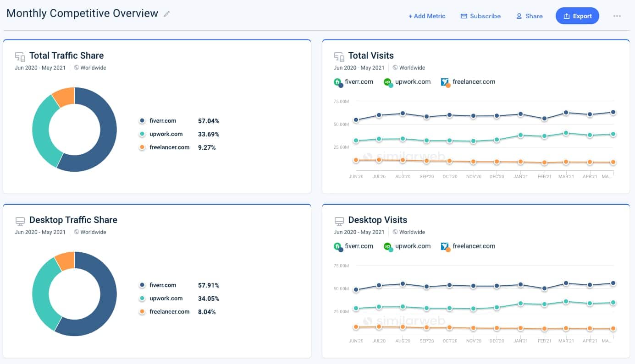Toggle the freelancer.com series in Total Visits legend
This screenshot has height=364, width=635.
click(468, 82)
